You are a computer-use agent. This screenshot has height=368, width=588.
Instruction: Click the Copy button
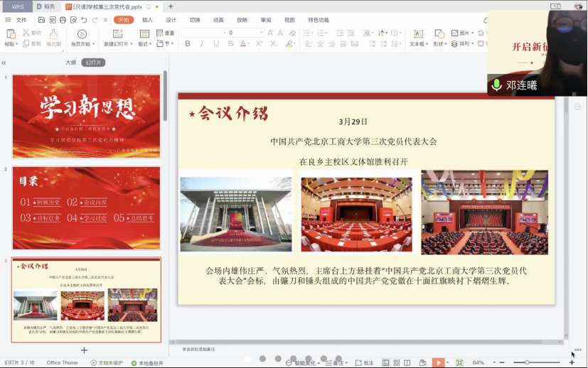[x=31, y=44]
